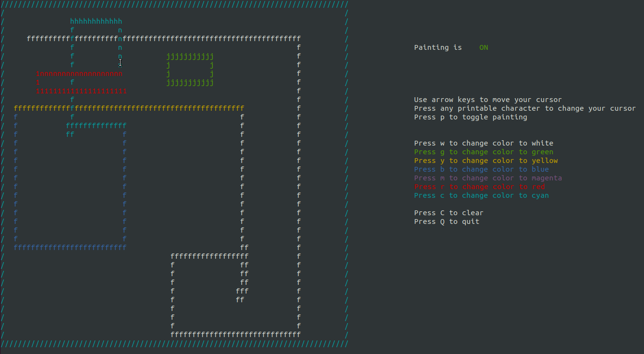Click the bottommost white row of f's

click(236, 335)
